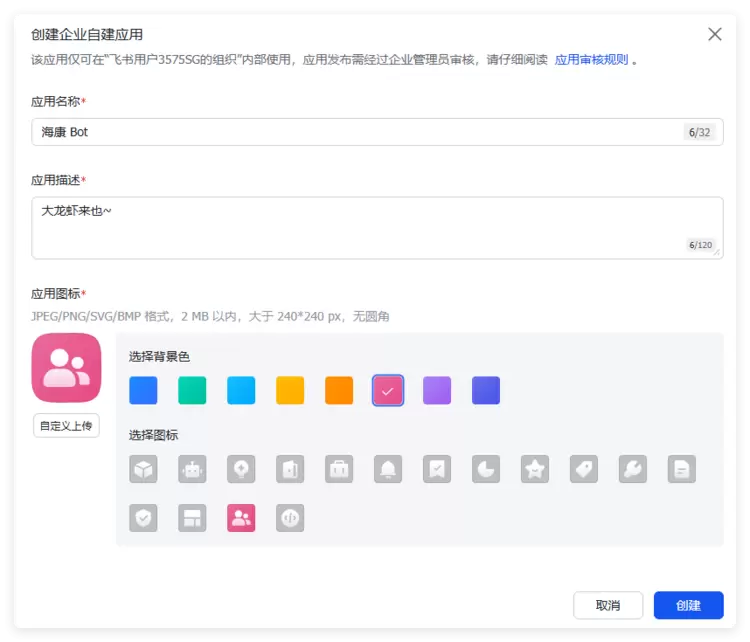Viewport: 750px width, 642px height.
Task: Open the 应用审核规则 link
Action: pyautogui.click(x=591, y=60)
